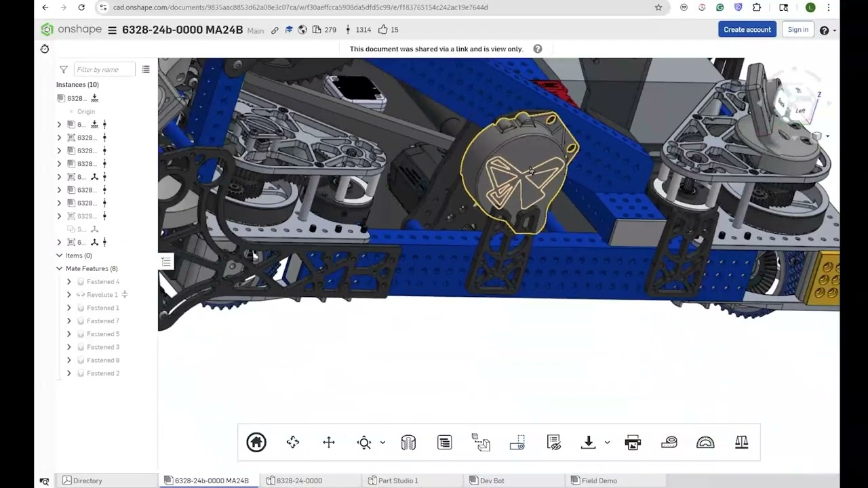Viewport: 868px width, 488px height.
Task: Click the view cube Left face
Action: [x=800, y=111]
